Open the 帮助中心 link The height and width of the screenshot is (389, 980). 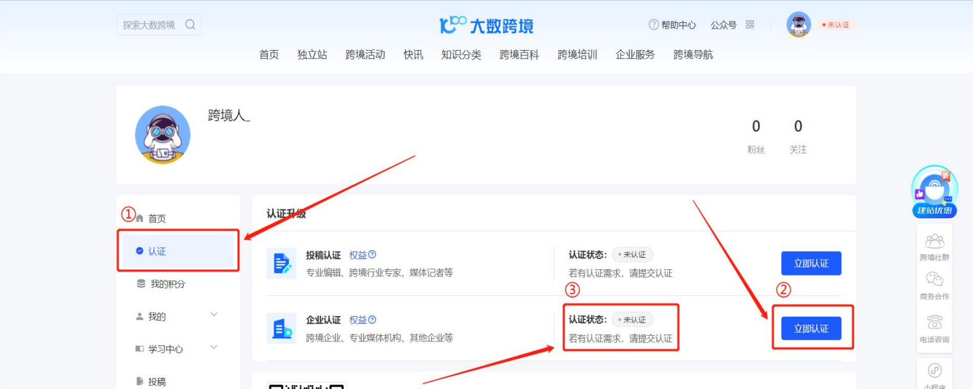pos(678,25)
